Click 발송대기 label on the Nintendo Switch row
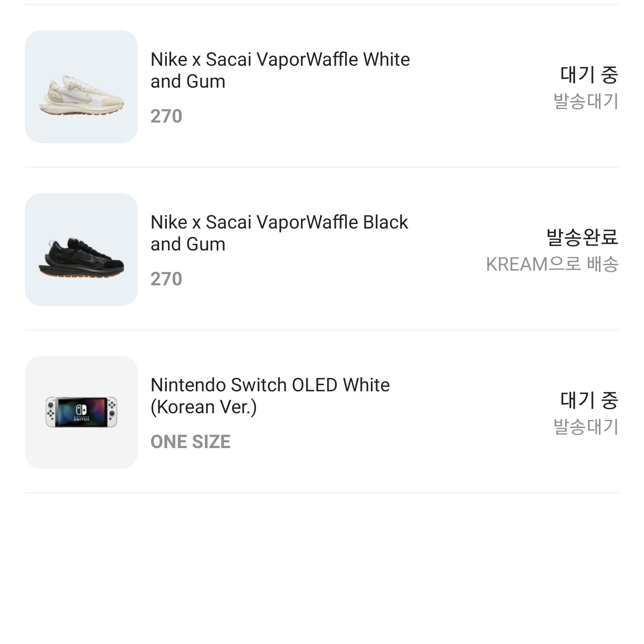 586,427
